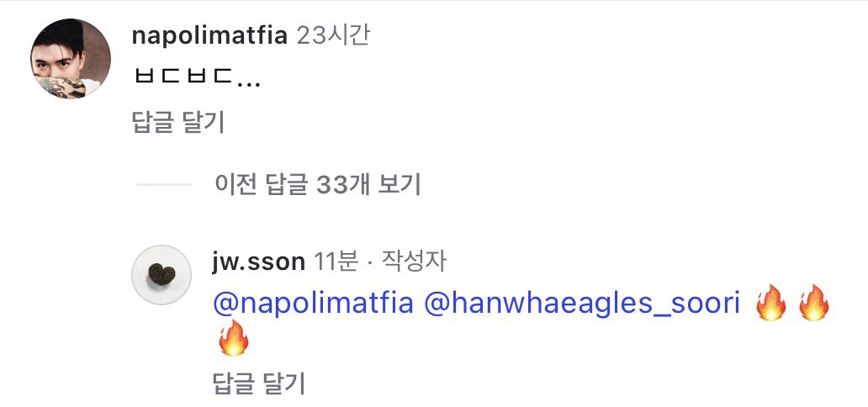Click the black heart inside jw.sson's avatar
Viewport: 868px width, 407px height.
point(161,275)
